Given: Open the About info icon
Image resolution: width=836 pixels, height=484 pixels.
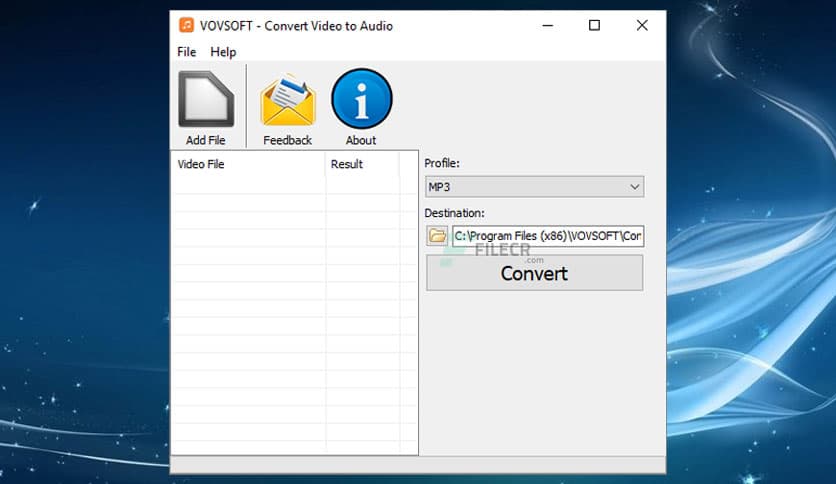Looking at the screenshot, I should tap(361, 99).
